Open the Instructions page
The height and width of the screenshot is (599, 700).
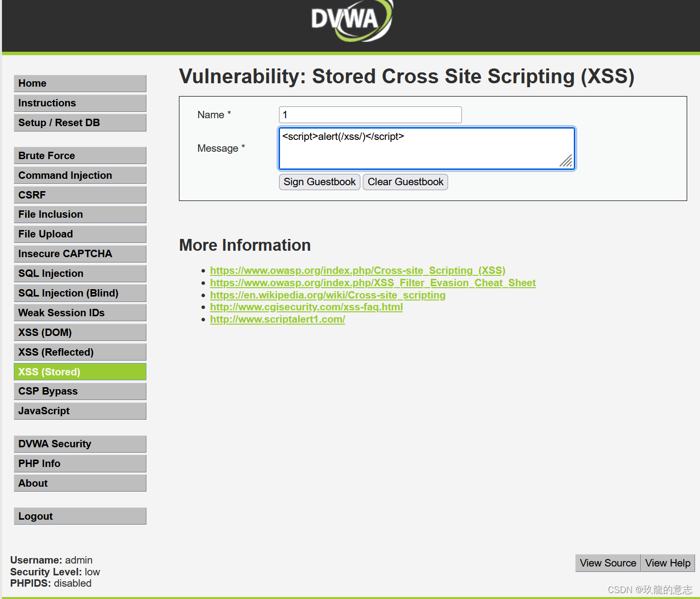click(x=80, y=103)
